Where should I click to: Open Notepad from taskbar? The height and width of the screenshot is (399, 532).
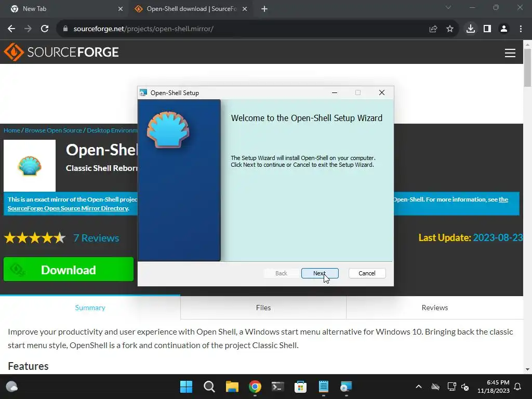pyautogui.click(x=323, y=387)
